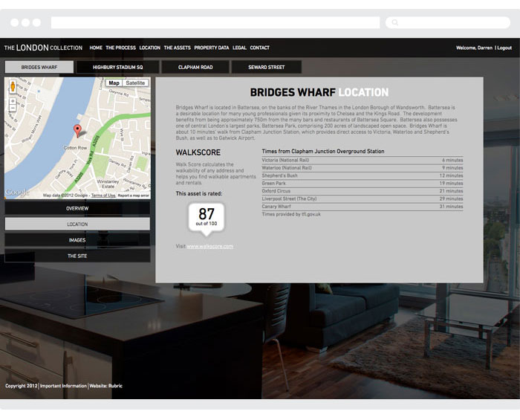Click the OVERVIEW sidebar button

(77, 208)
